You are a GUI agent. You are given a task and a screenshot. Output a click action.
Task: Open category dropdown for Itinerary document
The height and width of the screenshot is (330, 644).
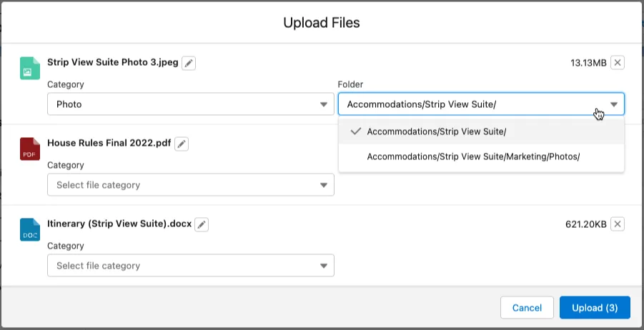[x=190, y=266]
